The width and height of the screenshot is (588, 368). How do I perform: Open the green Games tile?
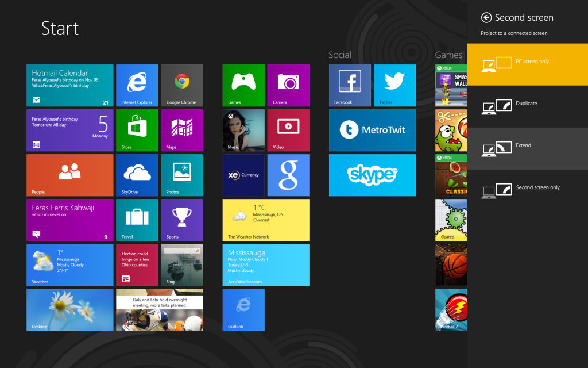(243, 85)
